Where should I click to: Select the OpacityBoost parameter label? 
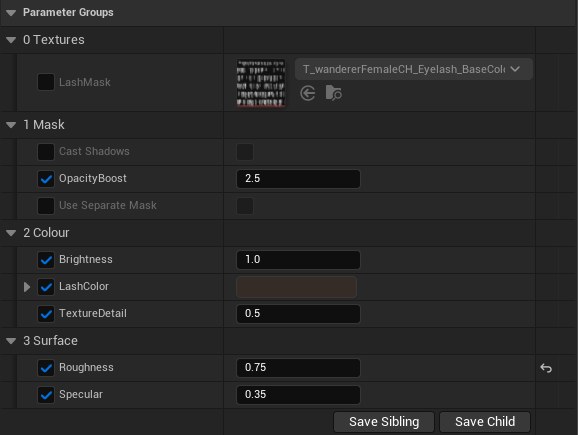click(x=93, y=178)
